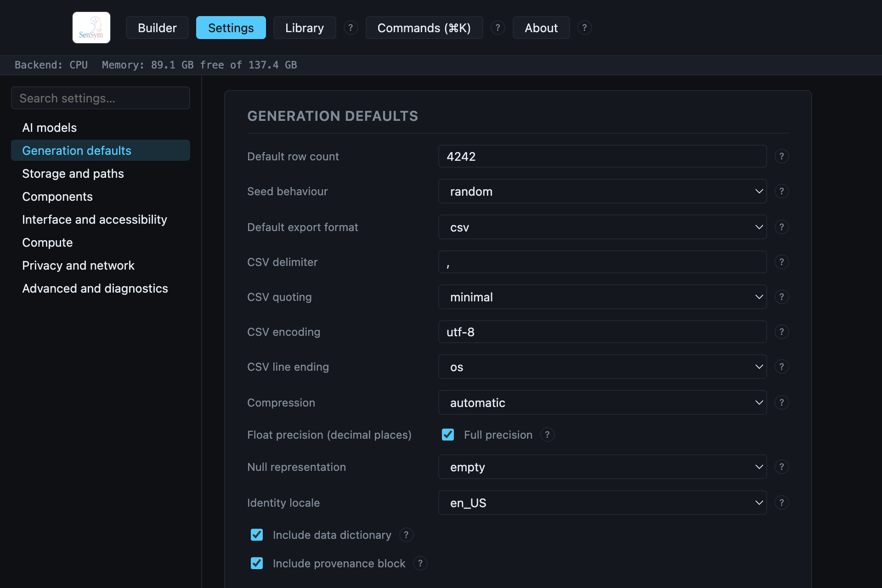Show help for CSV quoting
Viewport: 882px width, 588px height.
(781, 297)
